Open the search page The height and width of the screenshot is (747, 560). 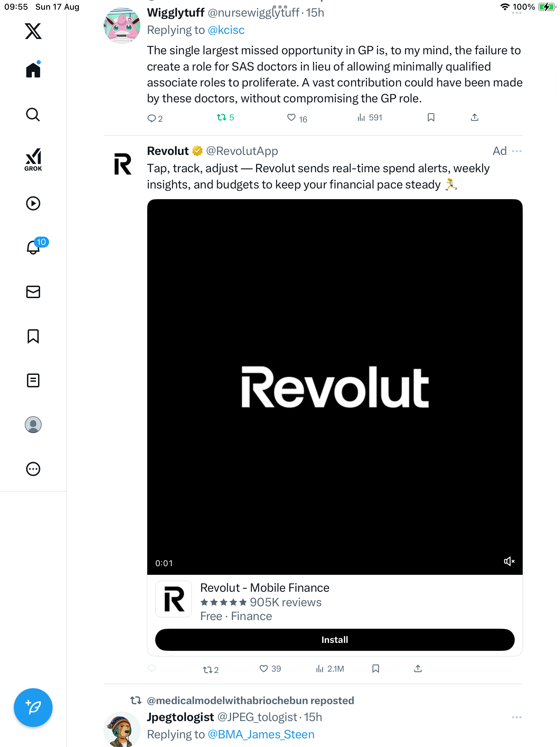33,115
